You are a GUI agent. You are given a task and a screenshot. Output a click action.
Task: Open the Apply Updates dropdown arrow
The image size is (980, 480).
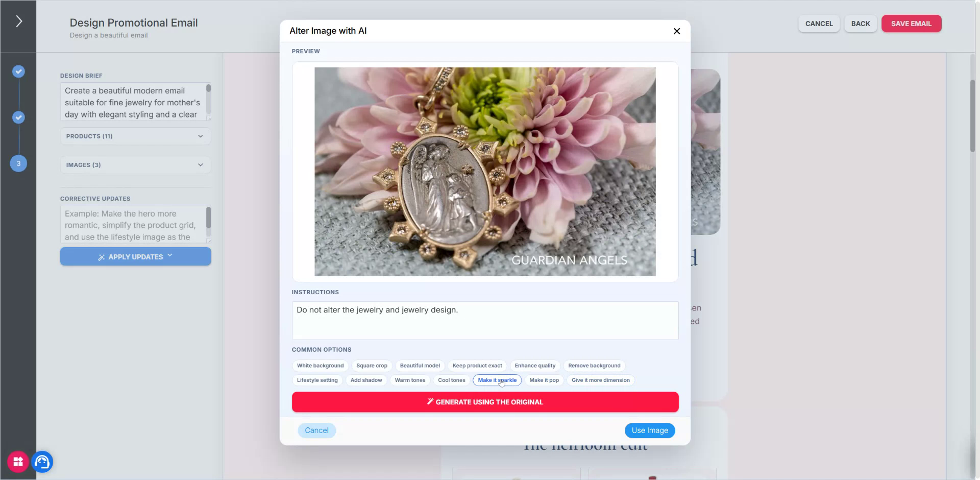pyautogui.click(x=170, y=256)
